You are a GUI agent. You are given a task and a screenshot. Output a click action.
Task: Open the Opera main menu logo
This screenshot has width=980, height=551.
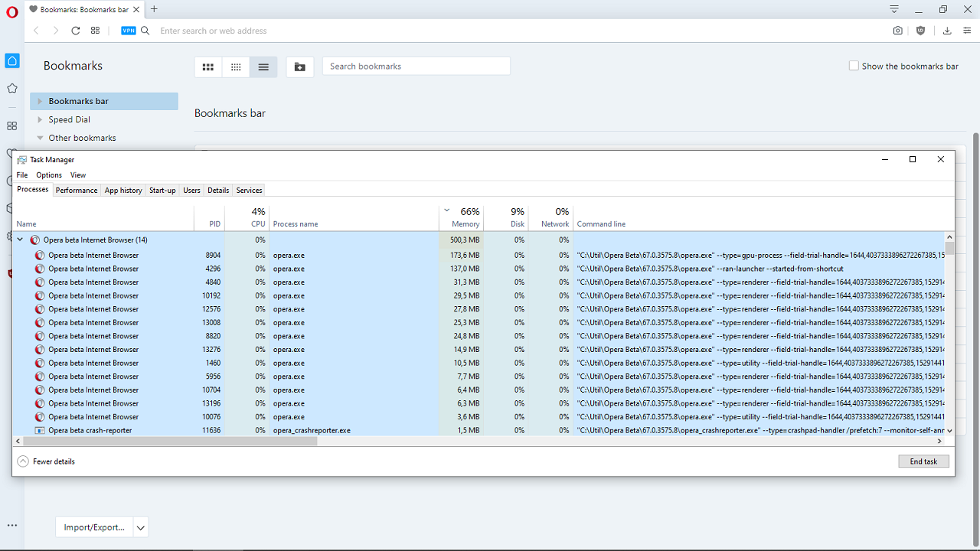(11, 12)
